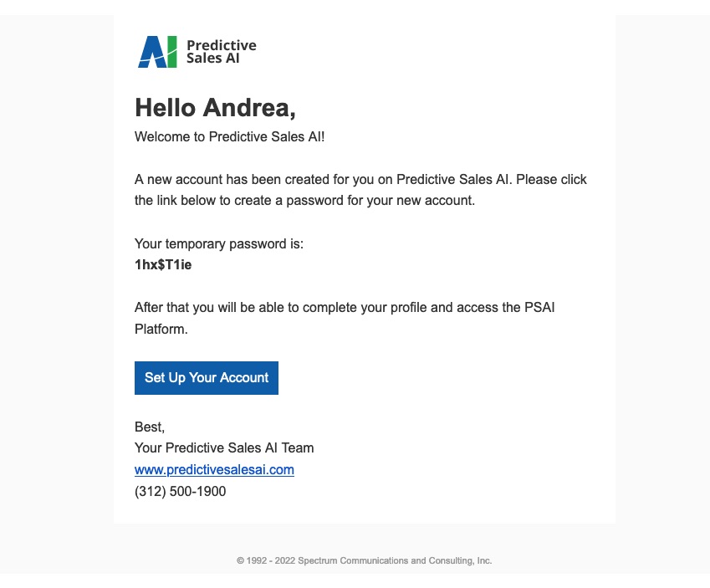This screenshot has width=710, height=588.
Task: Click the word "Platform." in the body
Action: (161, 330)
